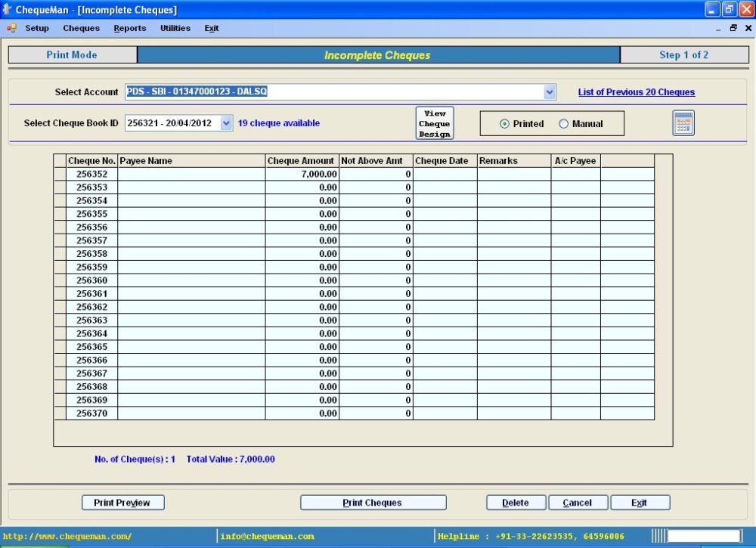Click the small form icon beside the Setup menu

click(11, 28)
